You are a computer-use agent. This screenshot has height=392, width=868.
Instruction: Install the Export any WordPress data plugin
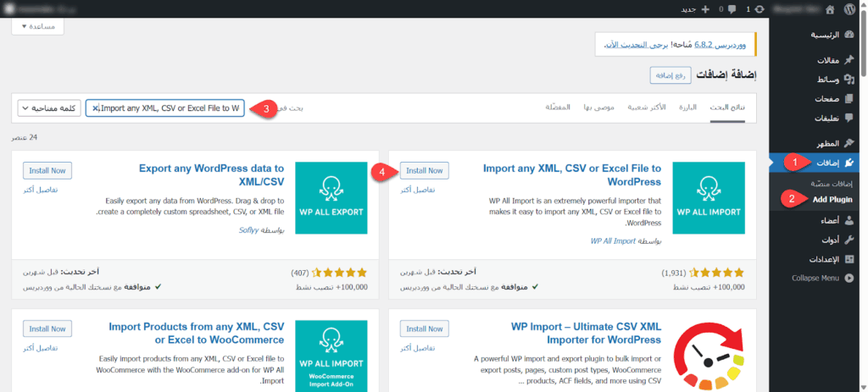47,170
